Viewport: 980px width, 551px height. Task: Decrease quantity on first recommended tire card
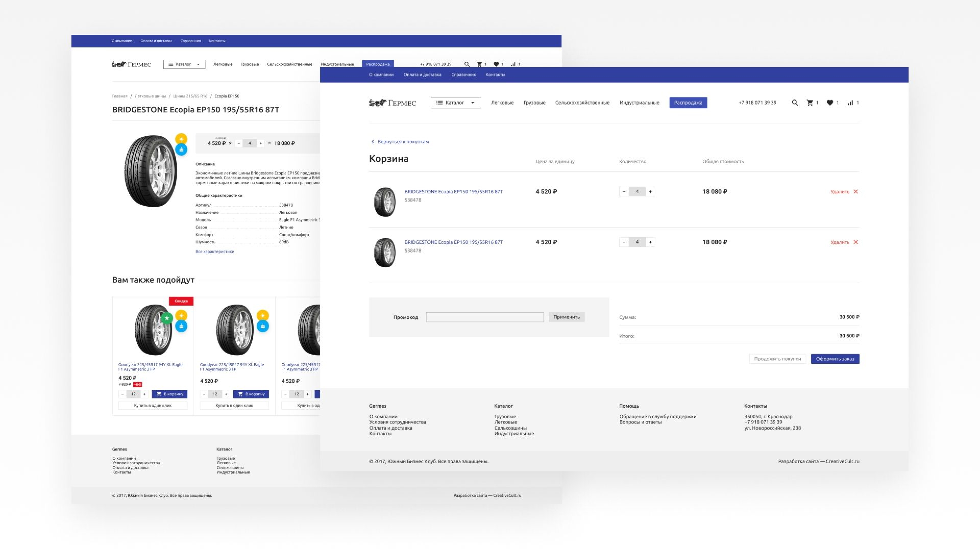click(x=122, y=394)
